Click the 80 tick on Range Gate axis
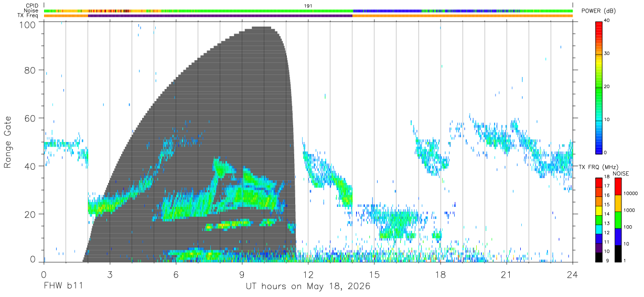The height and width of the screenshot is (297, 644). pyautogui.click(x=30, y=70)
